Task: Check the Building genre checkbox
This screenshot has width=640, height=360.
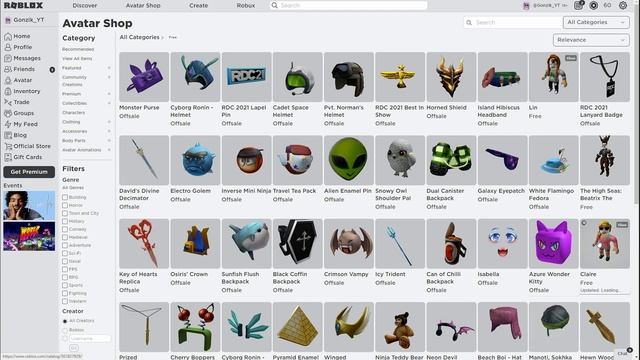Action: pos(65,197)
